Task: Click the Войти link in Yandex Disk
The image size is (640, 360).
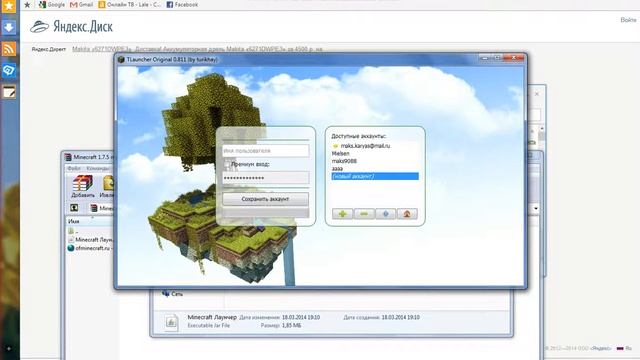Action: click(628, 20)
